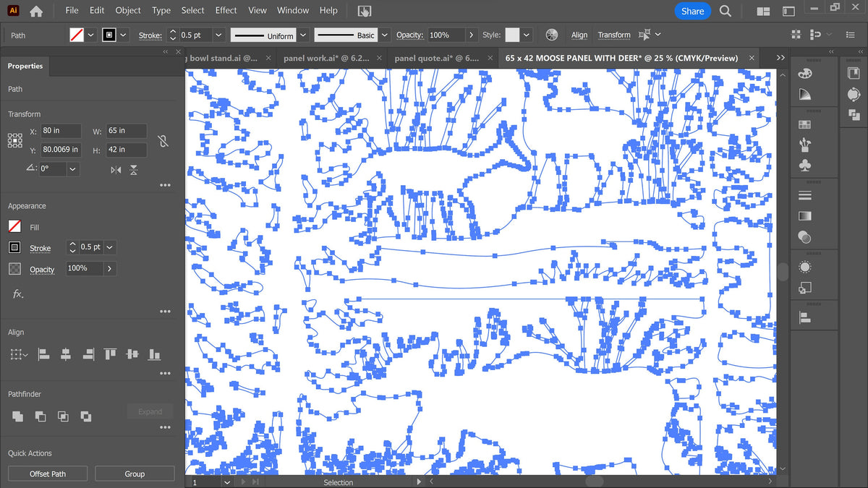Open the File menu

[x=72, y=10]
